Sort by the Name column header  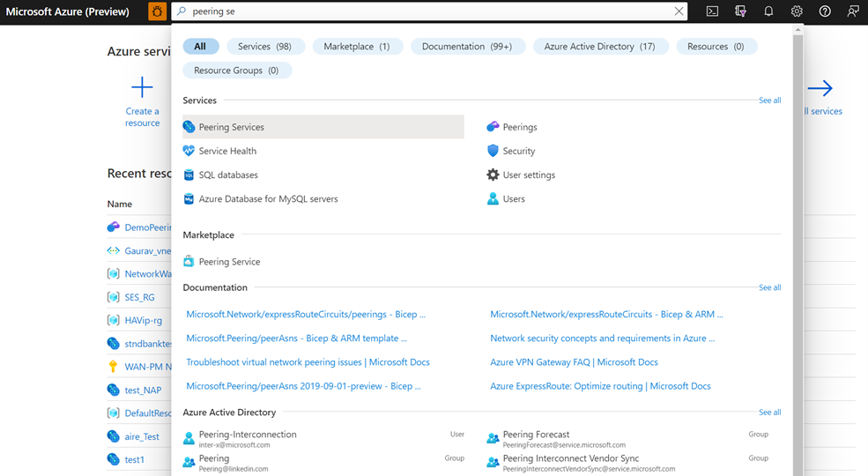pyautogui.click(x=120, y=204)
